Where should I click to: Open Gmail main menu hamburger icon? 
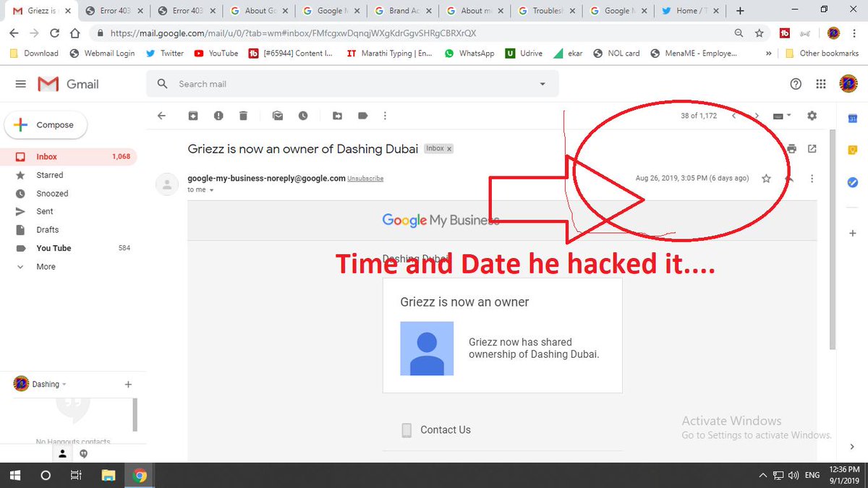click(x=20, y=84)
